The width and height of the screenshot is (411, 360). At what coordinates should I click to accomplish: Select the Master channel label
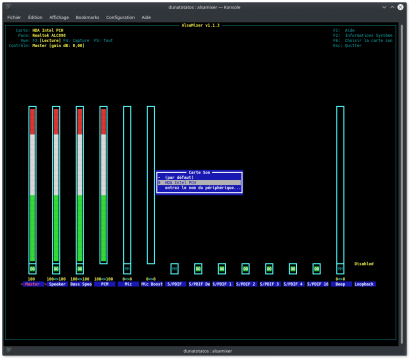pos(32,284)
